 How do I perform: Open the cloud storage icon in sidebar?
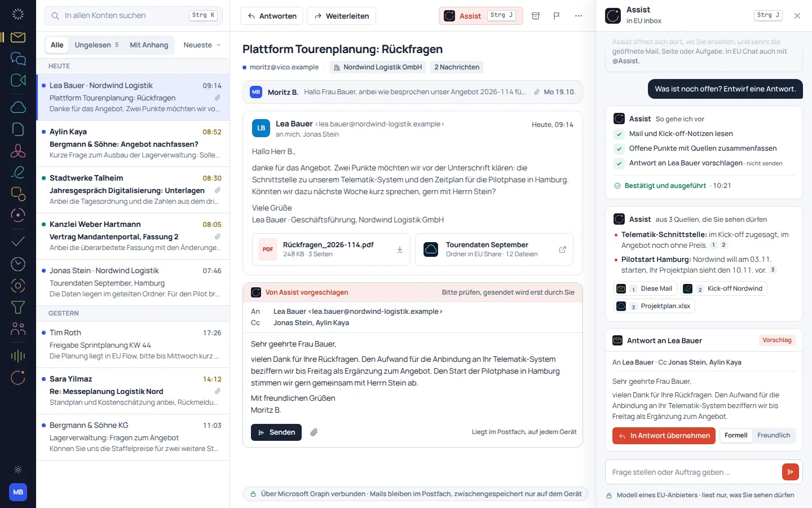(x=18, y=107)
